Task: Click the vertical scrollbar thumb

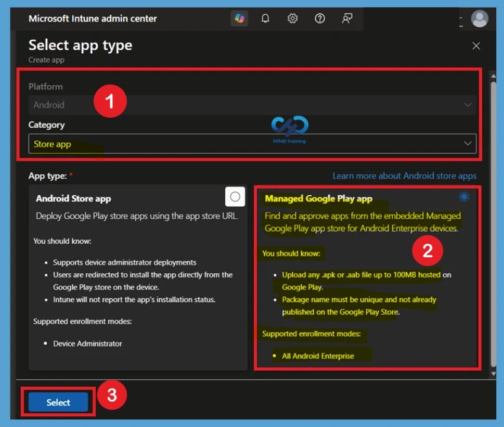Action: point(493,224)
